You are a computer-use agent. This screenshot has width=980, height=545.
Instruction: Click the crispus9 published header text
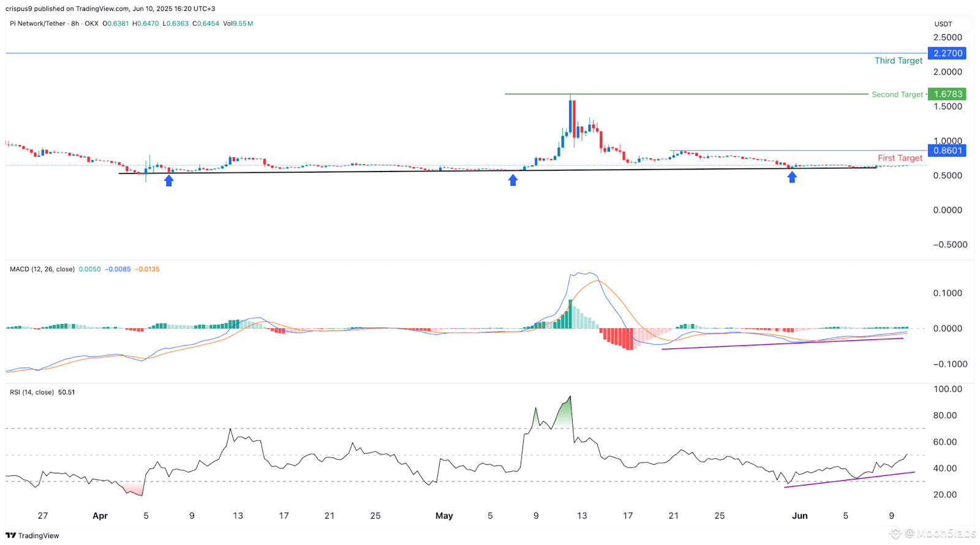(x=110, y=9)
